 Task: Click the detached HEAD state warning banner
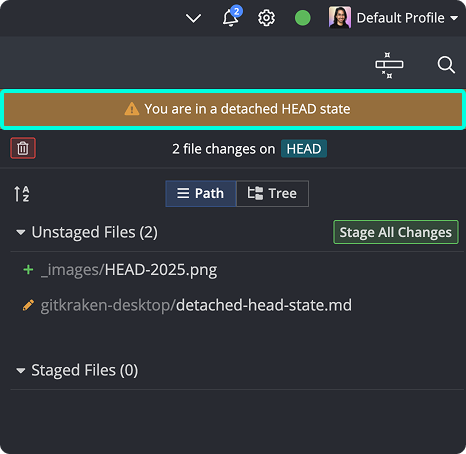tap(233, 109)
